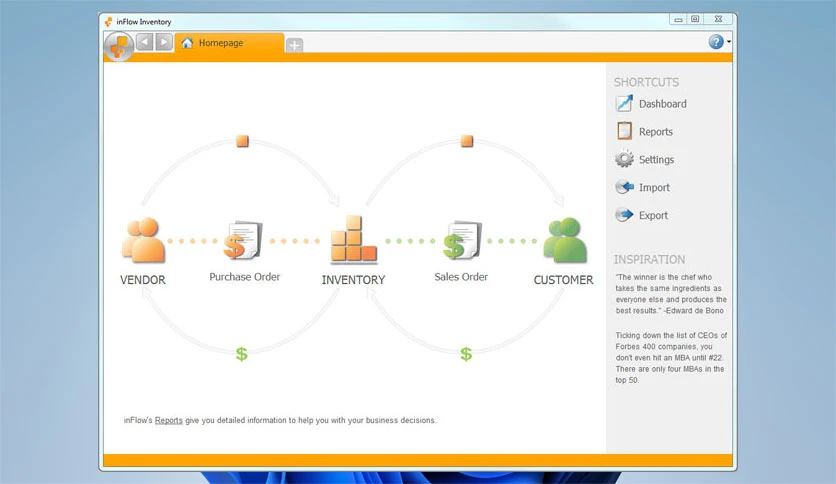Click green dollar sign below Purchase Order

coord(242,354)
